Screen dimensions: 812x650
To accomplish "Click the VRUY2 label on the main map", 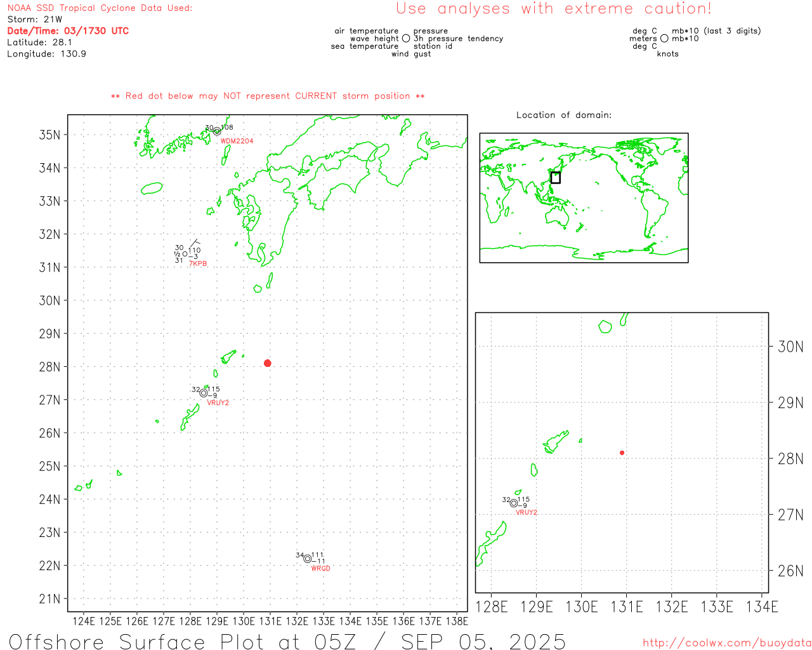I will click(x=218, y=403).
